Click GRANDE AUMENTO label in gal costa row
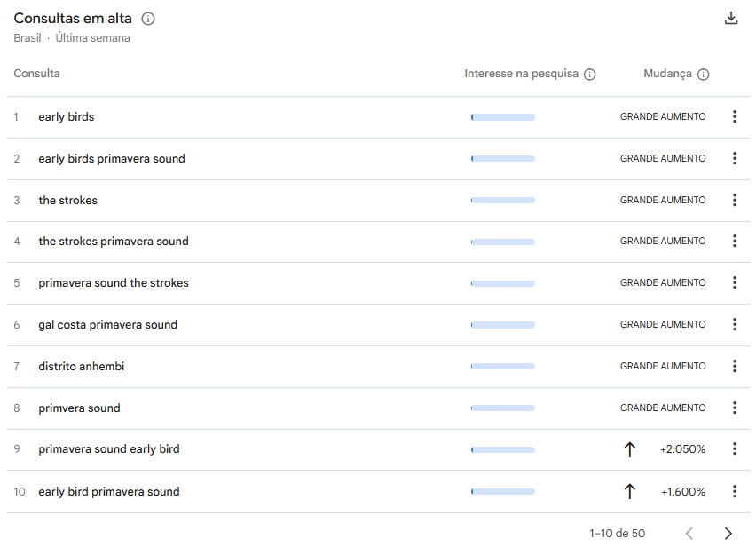 pos(663,325)
